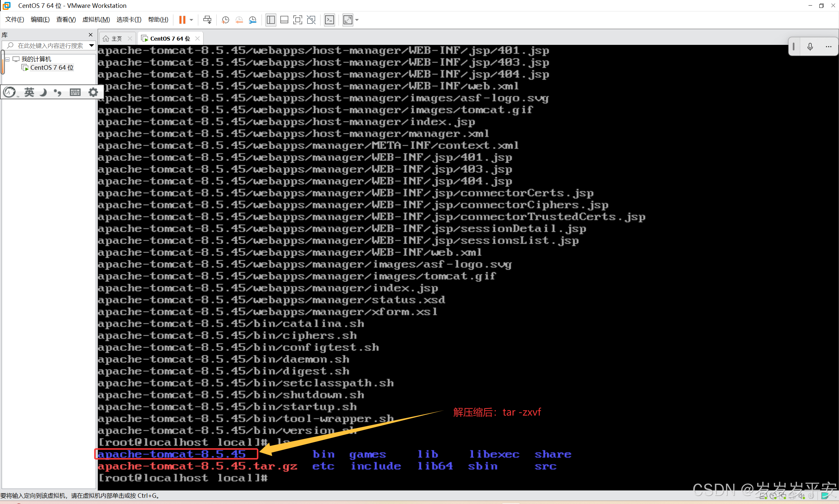The height and width of the screenshot is (504, 839).
Task: Click the USB camera device status icon
Action: click(811, 496)
